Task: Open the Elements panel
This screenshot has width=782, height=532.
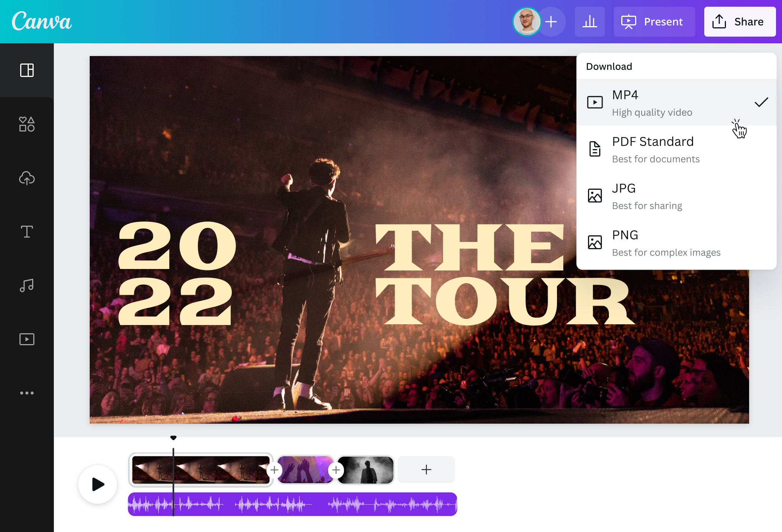Action: pyautogui.click(x=27, y=124)
